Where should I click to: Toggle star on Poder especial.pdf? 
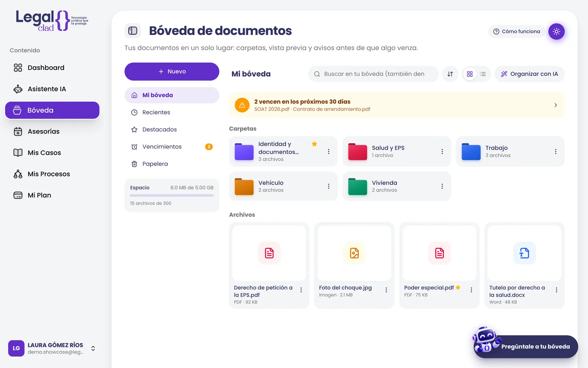point(458,288)
